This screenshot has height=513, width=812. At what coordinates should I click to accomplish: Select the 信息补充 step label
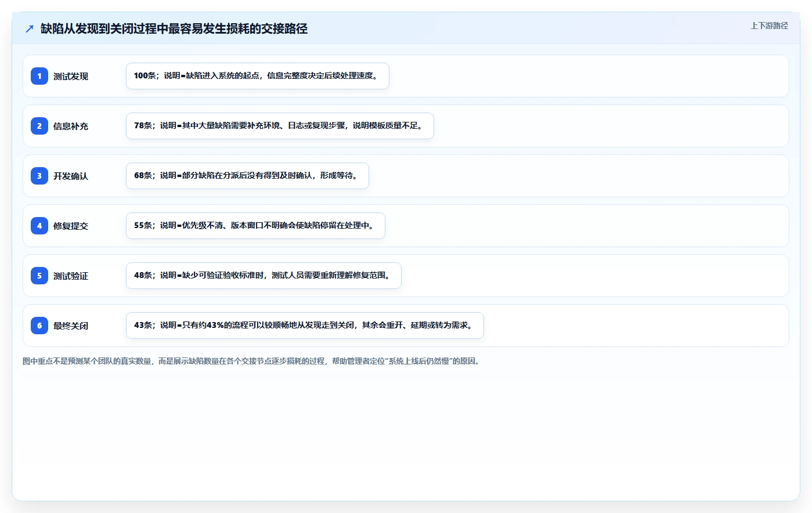71,126
